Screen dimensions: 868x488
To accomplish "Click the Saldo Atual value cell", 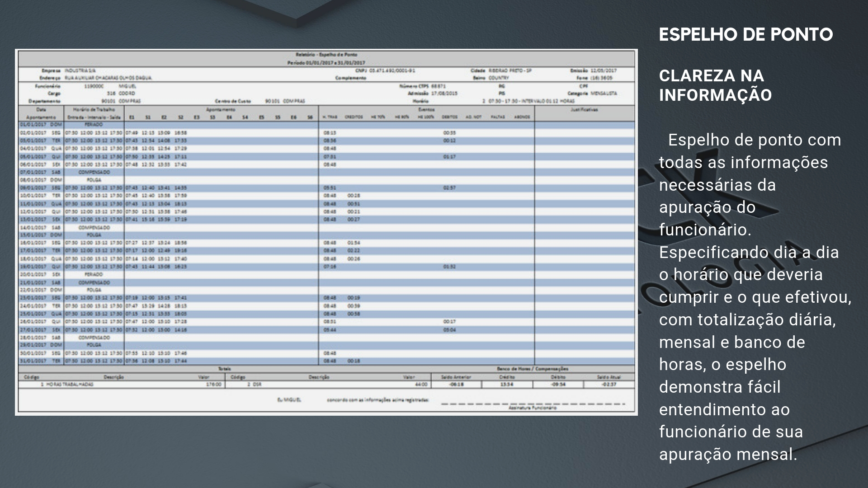I will click(x=609, y=385).
